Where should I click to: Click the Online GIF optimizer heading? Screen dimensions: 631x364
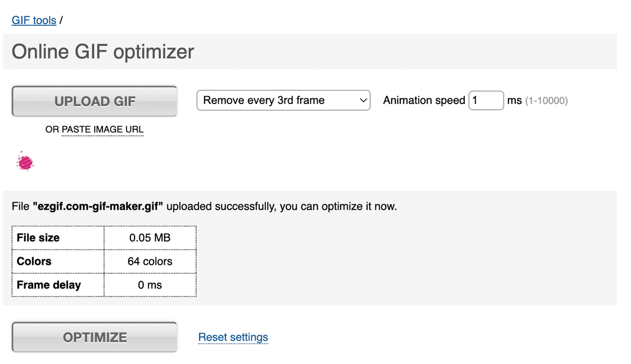pyautogui.click(x=103, y=51)
